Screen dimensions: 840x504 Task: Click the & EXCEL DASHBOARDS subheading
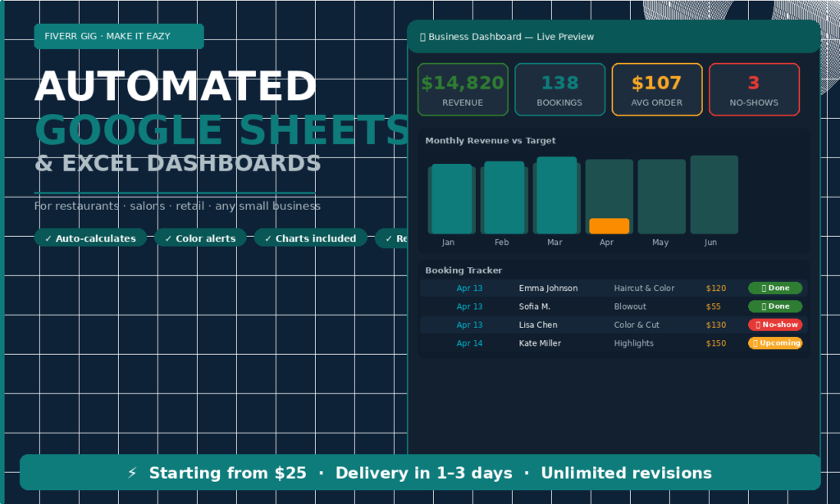click(x=177, y=164)
